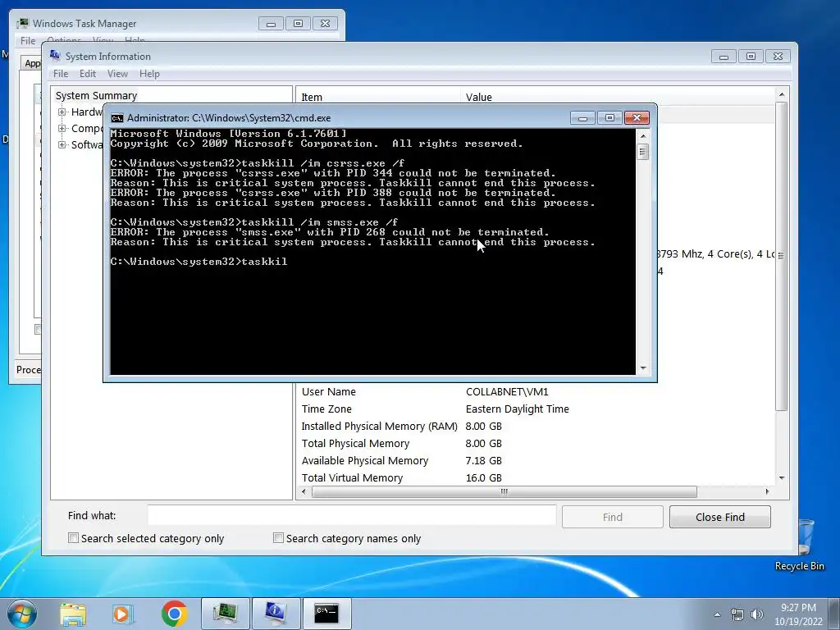840x630 pixels.
Task: Click the cmd window title bar icon
Action: tap(116, 118)
